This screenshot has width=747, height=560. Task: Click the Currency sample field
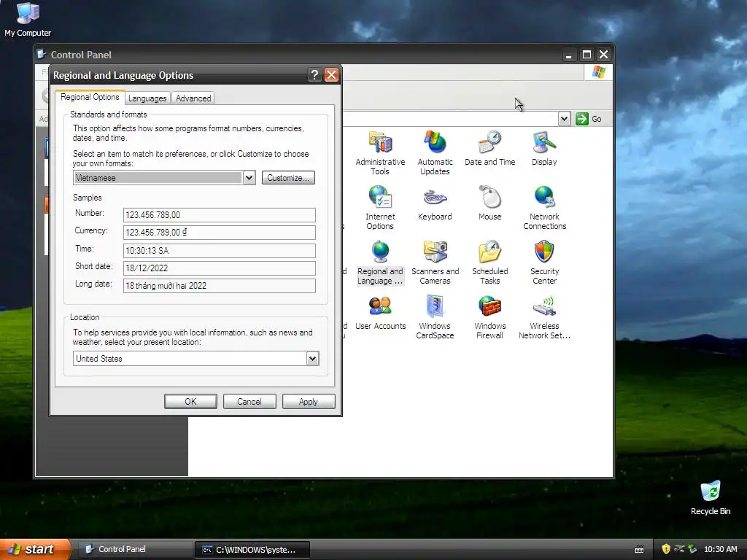[x=219, y=233]
